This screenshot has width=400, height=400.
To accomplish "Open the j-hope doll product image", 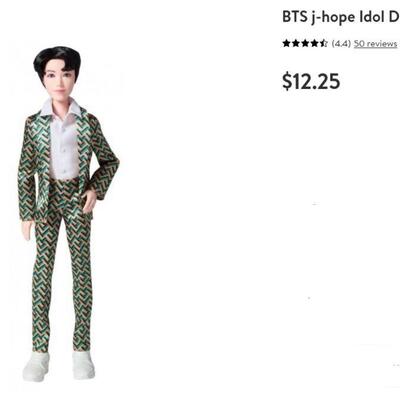I will 68,213.
